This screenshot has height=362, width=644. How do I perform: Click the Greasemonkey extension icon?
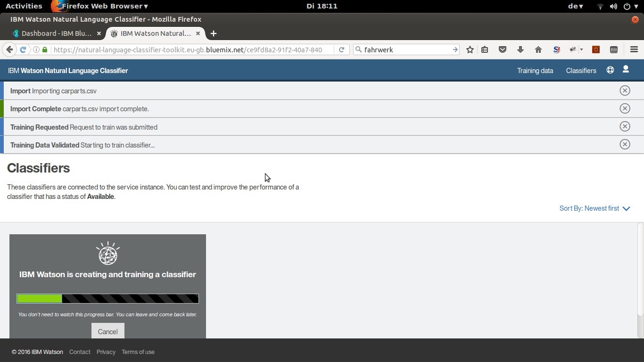click(573, 49)
